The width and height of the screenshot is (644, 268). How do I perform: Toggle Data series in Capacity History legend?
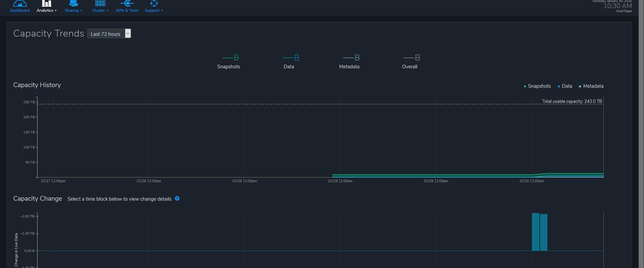coord(565,86)
